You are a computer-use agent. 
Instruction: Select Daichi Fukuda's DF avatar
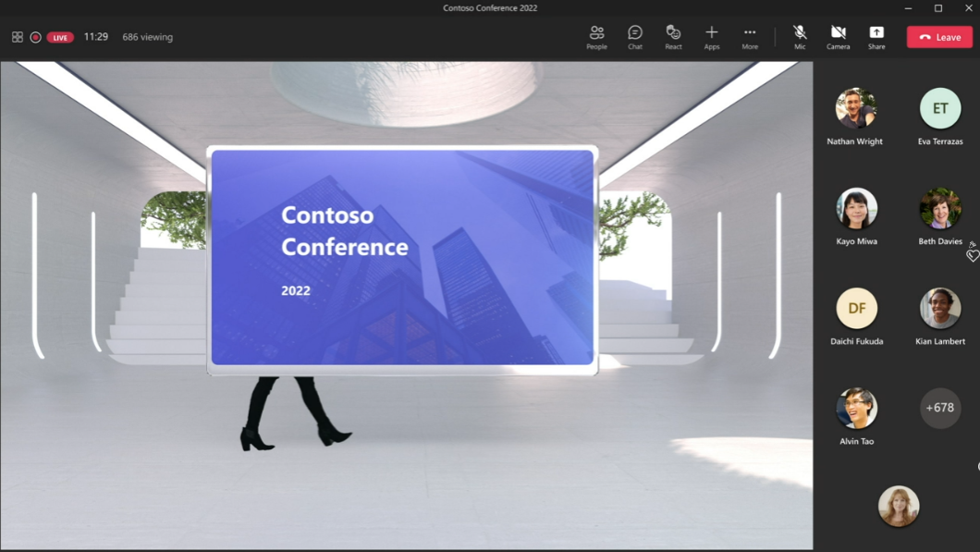pyautogui.click(x=856, y=308)
